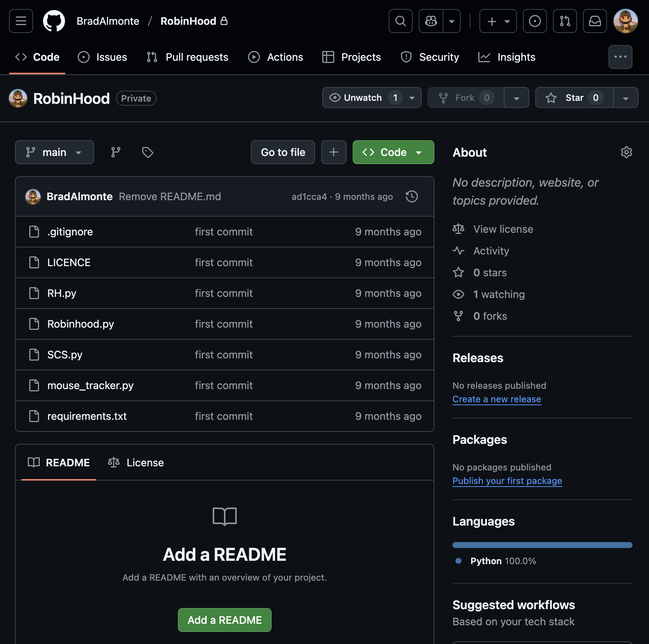
Task: Open Copilot chat icon
Action: pos(431,21)
